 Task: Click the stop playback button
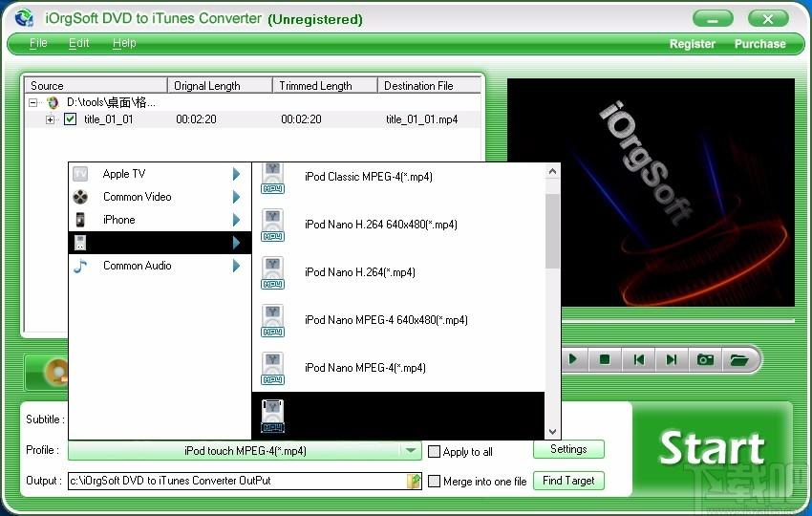[x=605, y=359]
